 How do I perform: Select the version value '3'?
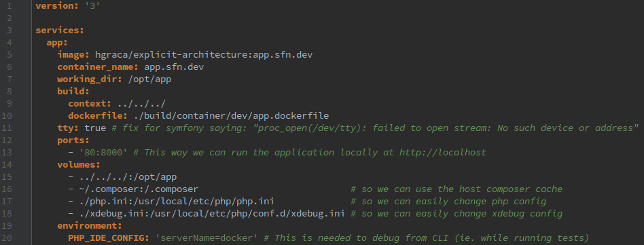click(92, 6)
